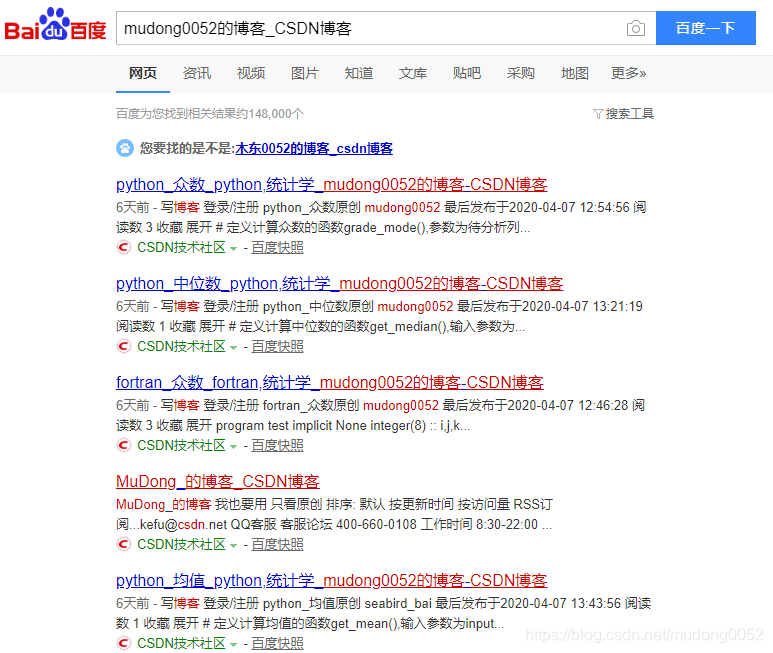This screenshot has width=773, height=653.
Task: Click CSDN技术社区 under fortran_众数 result
Action: click(181, 446)
